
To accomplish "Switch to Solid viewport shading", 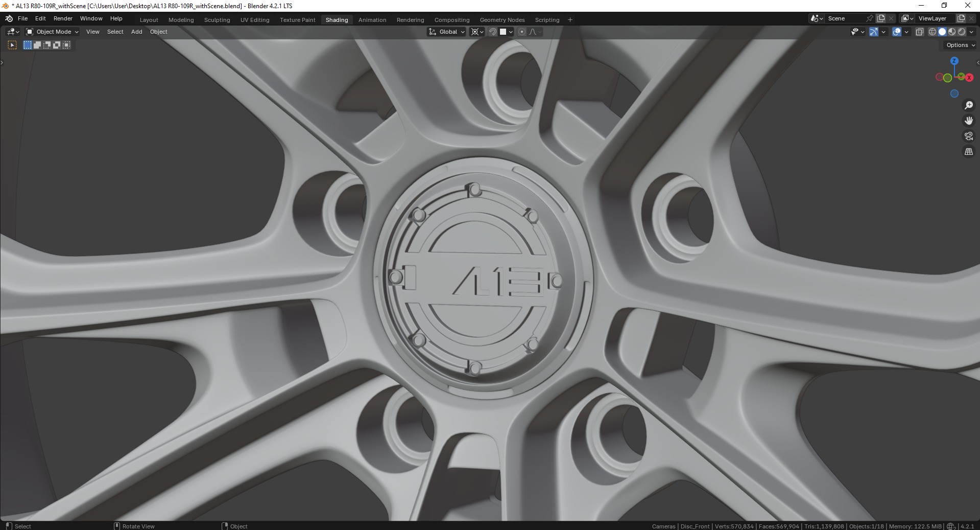I will click(942, 32).
